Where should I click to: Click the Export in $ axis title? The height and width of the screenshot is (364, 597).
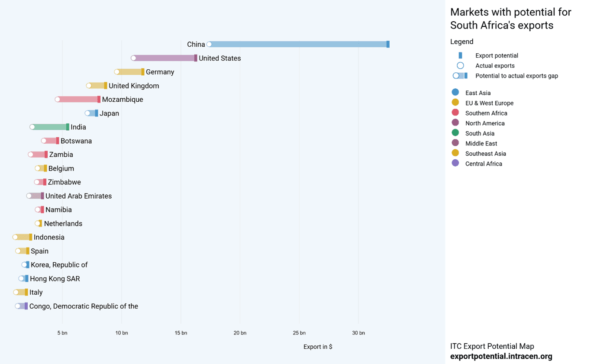pyautogui.click(x=318, y=347)
